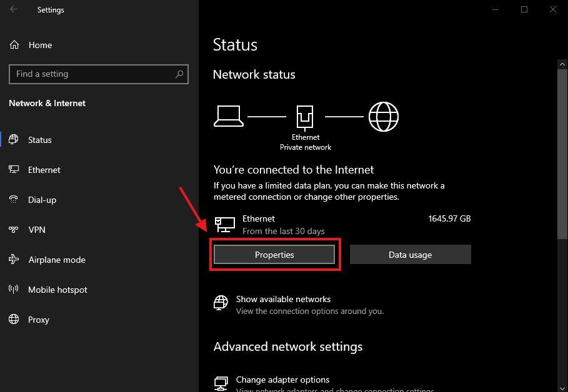Click the 'From the last 30 days' text
The width and height of the screenshot is (568, 392).
(x=283, y=231)
